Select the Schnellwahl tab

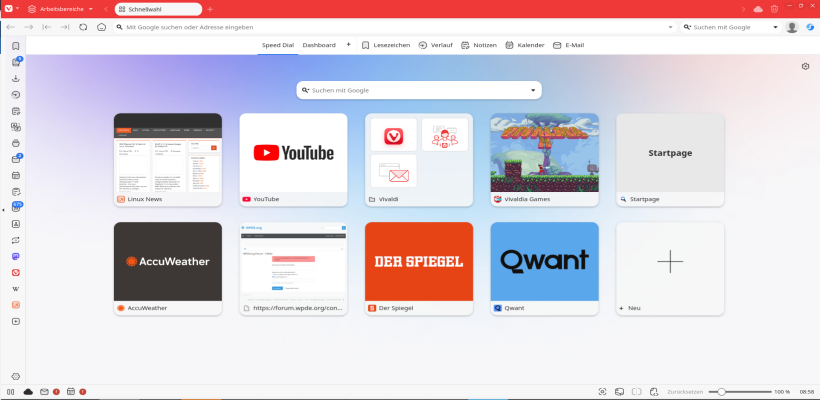coord(158,9)
